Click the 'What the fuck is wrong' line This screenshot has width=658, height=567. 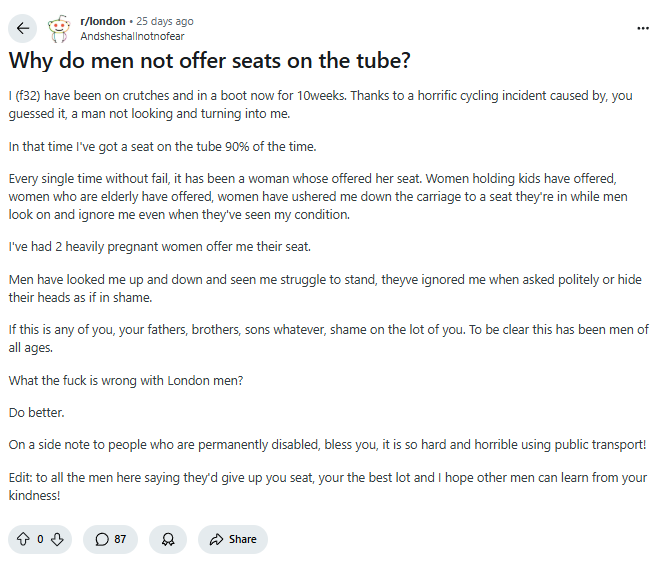(126, 381)
